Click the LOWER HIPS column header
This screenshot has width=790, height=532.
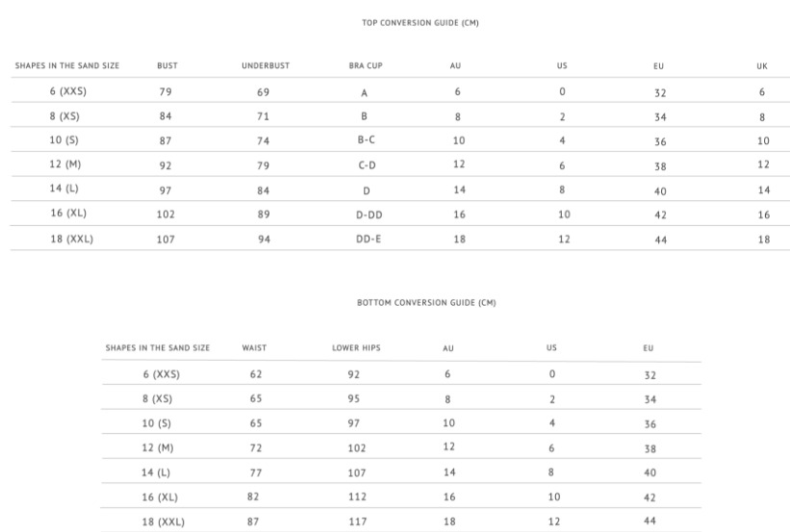pyautogui.click(x=356, y=347)
